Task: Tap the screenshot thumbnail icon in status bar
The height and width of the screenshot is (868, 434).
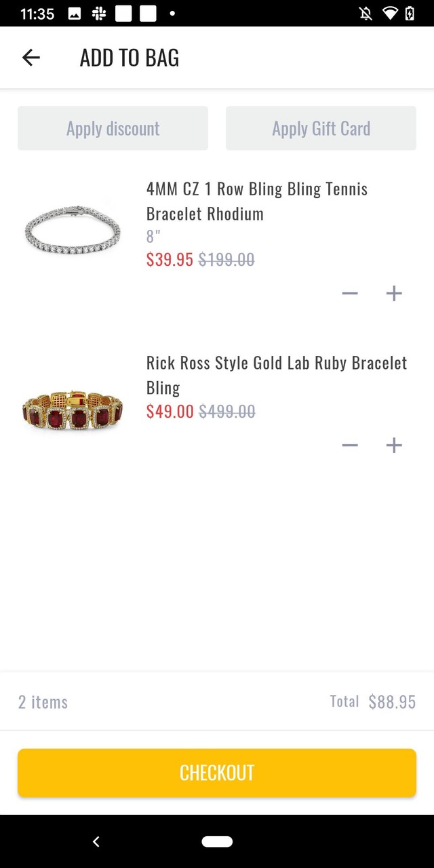Action: coord(75,13)
